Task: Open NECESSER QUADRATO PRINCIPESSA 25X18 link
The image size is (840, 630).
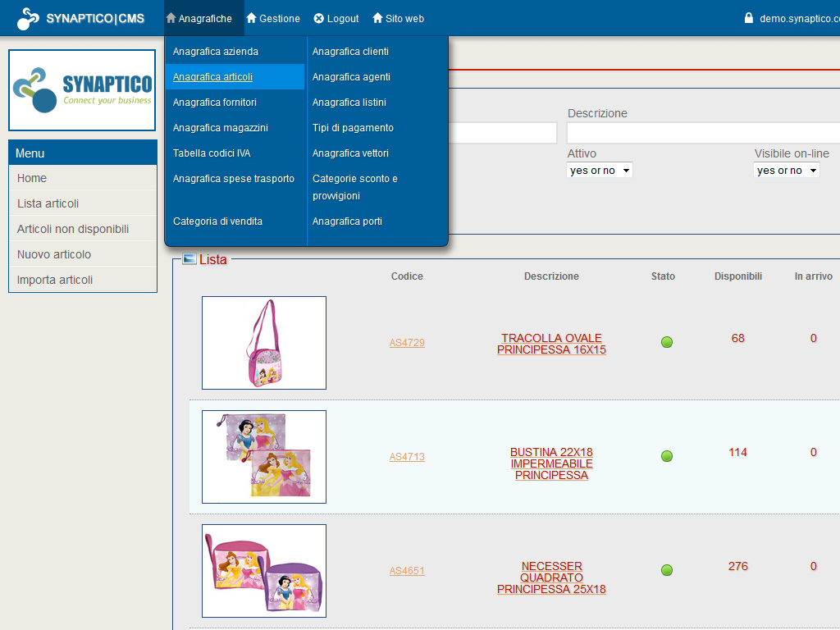Action: 551,577
